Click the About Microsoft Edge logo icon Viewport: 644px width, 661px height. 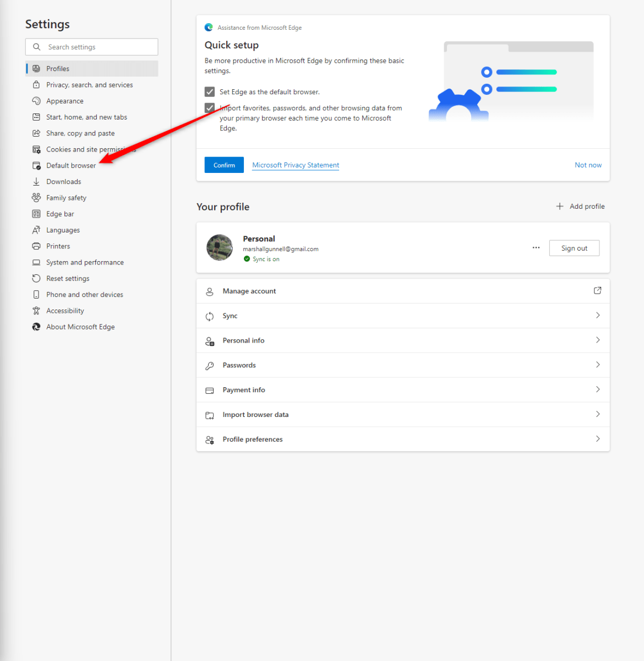[x=36, y=327]
